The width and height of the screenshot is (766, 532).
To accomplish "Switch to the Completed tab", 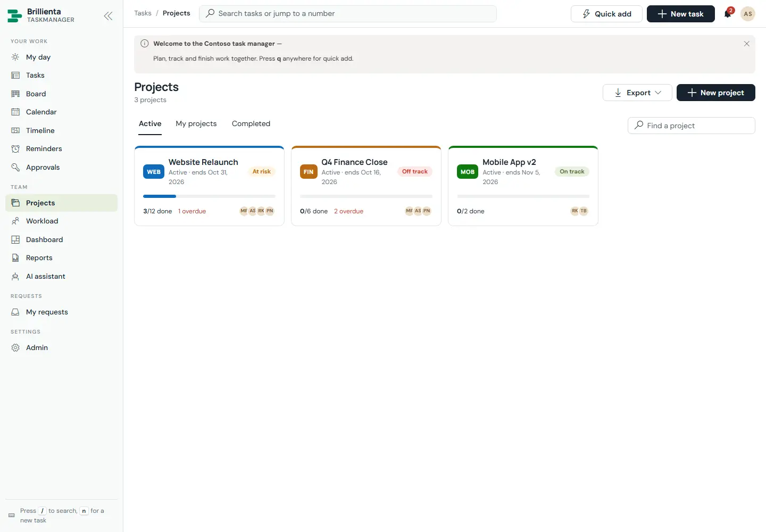I will coord(251,123).
